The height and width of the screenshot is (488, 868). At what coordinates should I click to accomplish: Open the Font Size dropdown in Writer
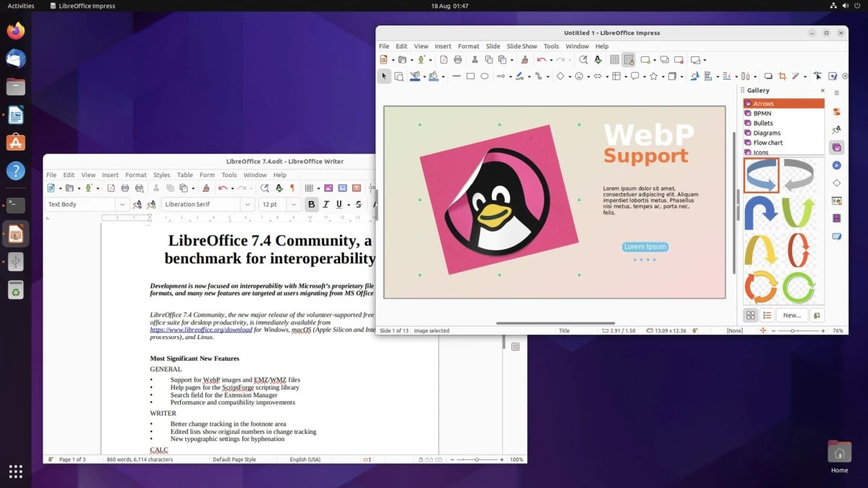point(293,204)
